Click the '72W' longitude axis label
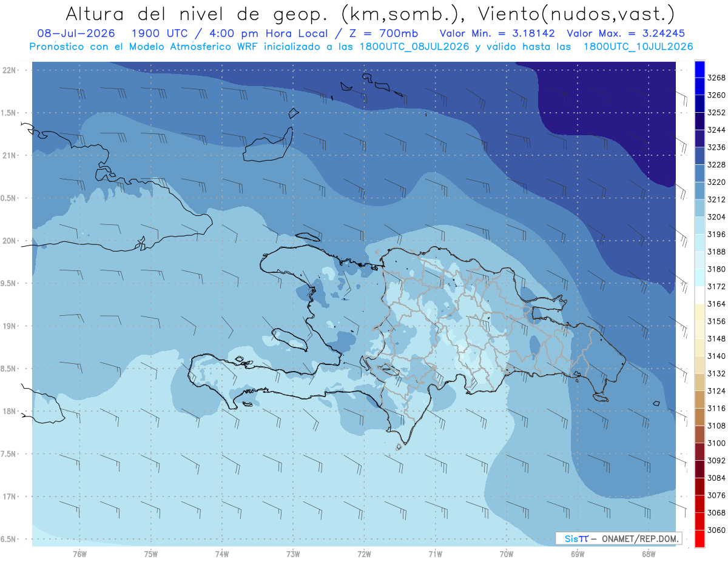Image resolution: width=728 pixels, height=562 pixels. click(364, 554)
